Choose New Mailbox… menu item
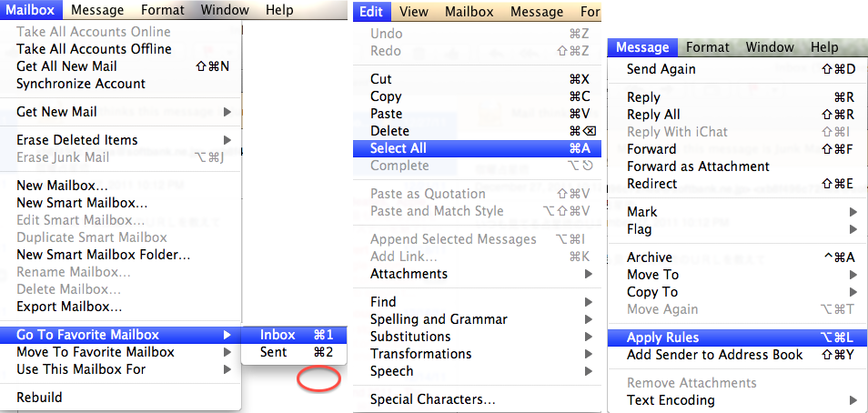The width and height of the screenshot is (868, 413). tap(121, 186)
